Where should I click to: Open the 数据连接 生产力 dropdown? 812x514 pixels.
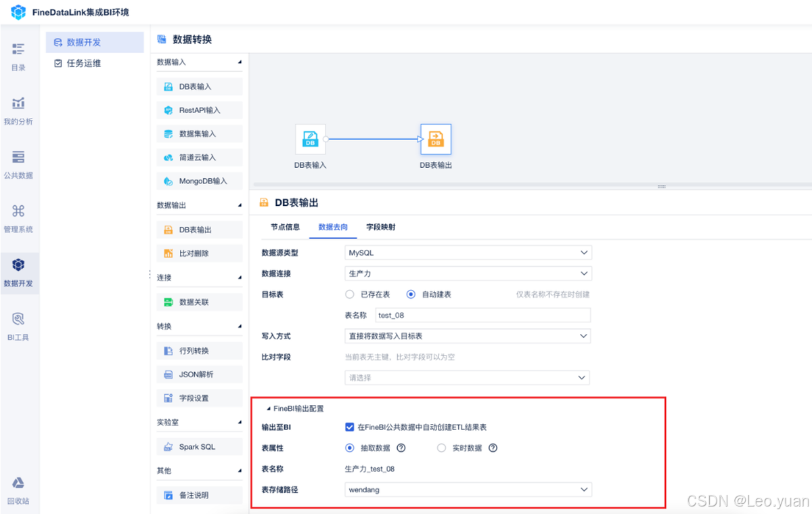coord(468,274)
